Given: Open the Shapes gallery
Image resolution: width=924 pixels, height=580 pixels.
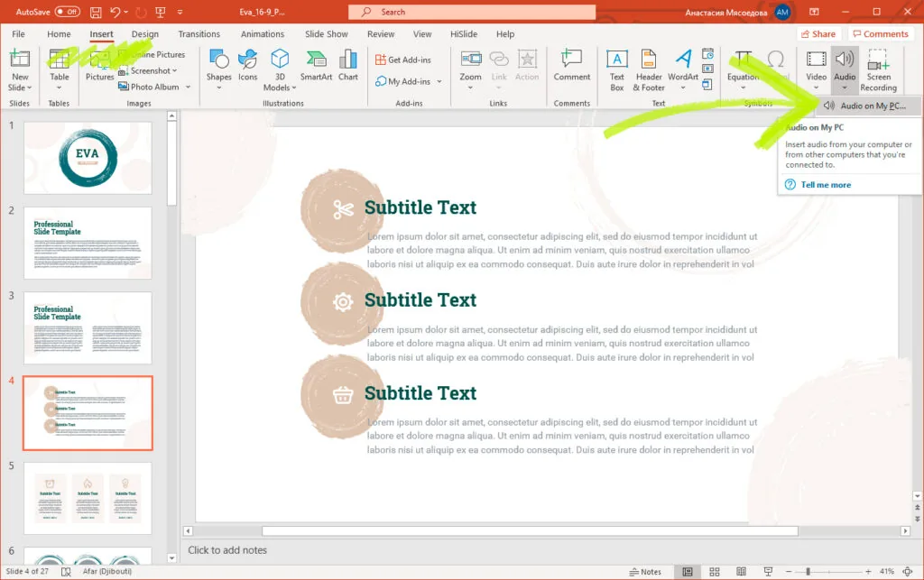Looking at the screenshot, I should (x=218, y=70).
